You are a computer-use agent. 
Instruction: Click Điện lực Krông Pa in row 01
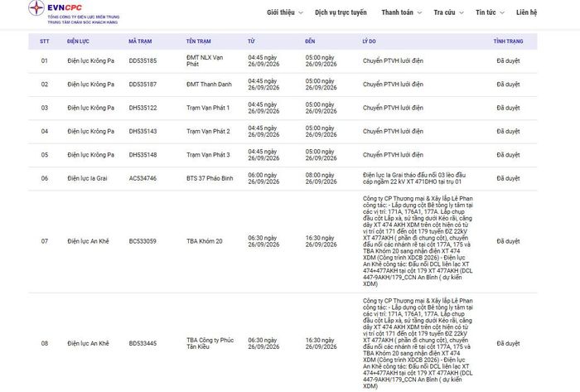(x=90, y=60)
